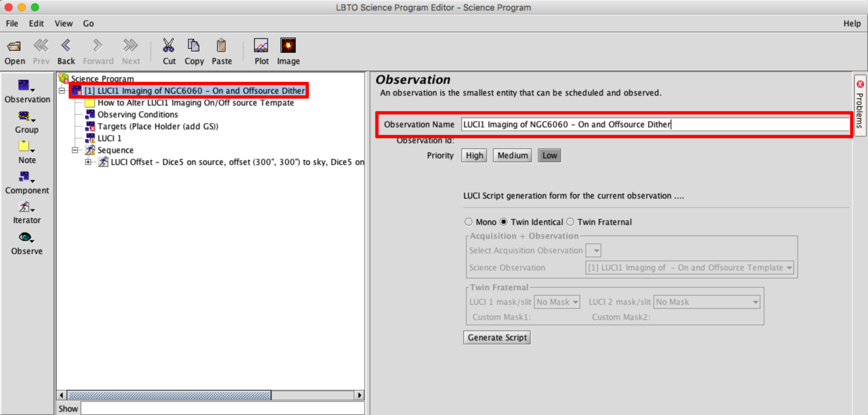Select the How to Alter LUCI1 note
The width and height of the screenshot is (868, 415).
(195, 102)
